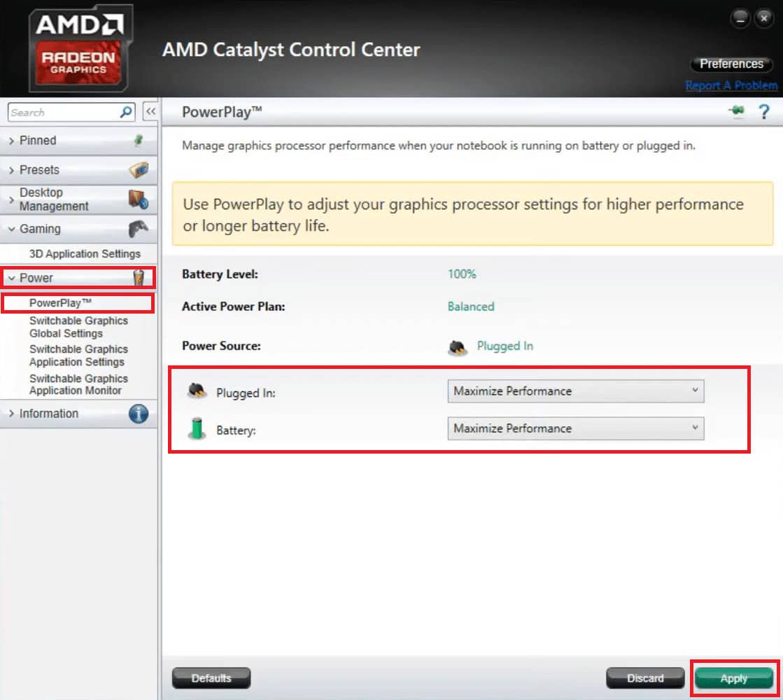
Task: Click the plug icon beside Power Source
Action: click(x=458, y=346)
